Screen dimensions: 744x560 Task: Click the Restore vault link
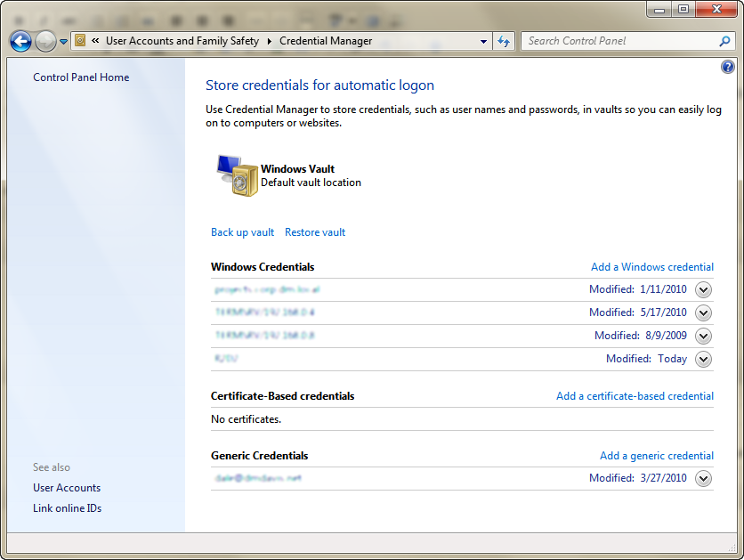point(315,232)
